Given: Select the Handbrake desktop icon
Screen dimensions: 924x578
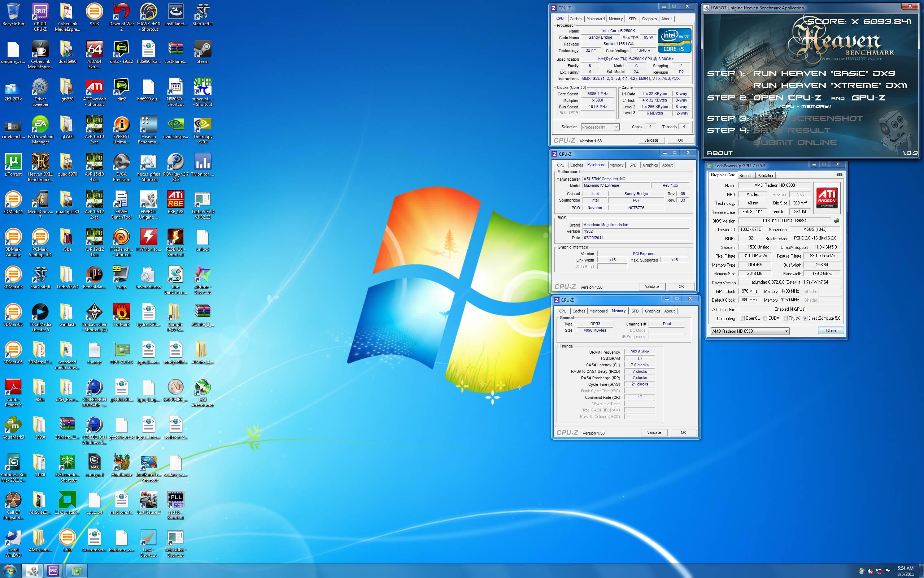Looking at the screenshot, I should [121, 465].
